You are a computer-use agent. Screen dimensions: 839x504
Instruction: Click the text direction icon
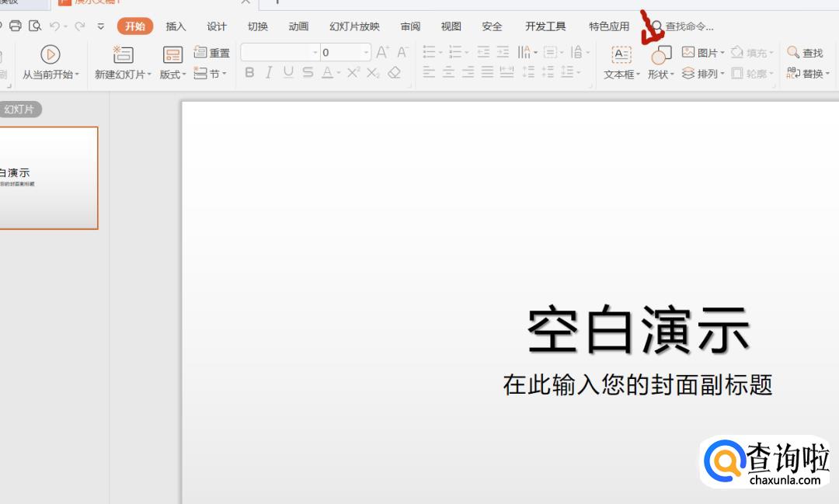(524, 52)
